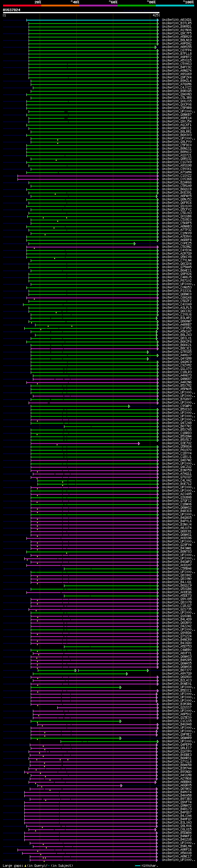The height and width of the screenshot is (868, 197).
Task: Click the UniRef100_A7AQ11 label
Action: pos(176,474)
